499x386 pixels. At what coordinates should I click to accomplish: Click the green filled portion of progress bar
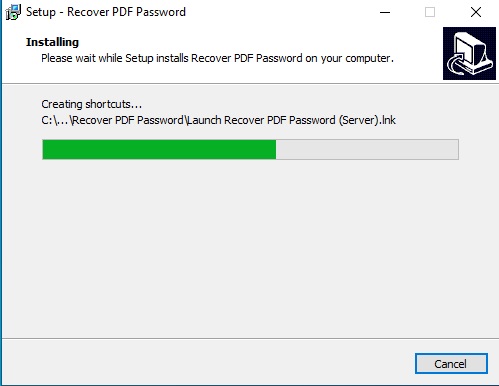(x=159, y=149)
